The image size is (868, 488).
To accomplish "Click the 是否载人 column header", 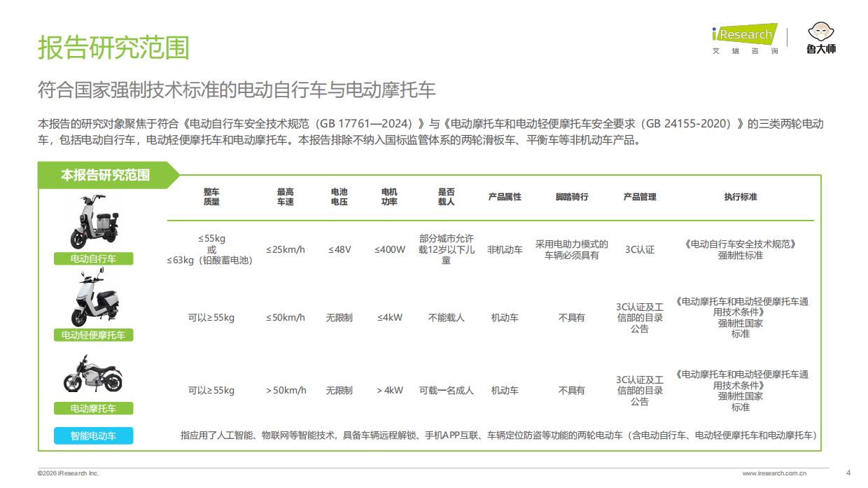I will point(447,197).
